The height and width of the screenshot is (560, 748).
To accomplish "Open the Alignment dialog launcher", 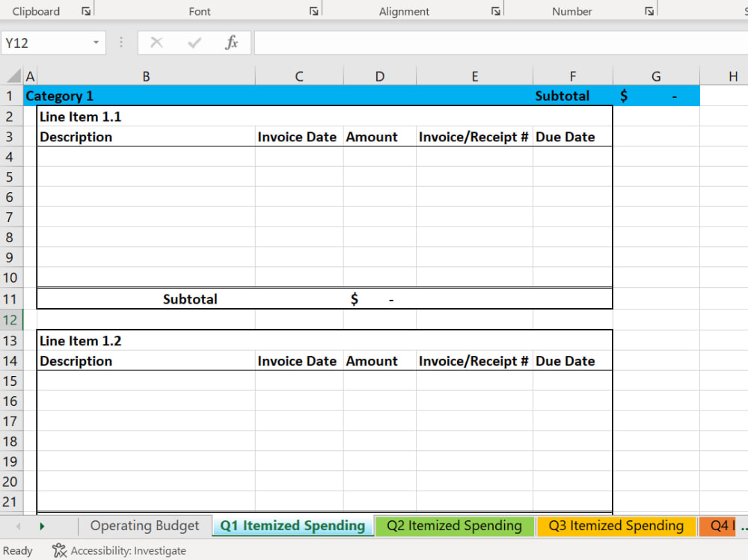I will pos(495,10).
